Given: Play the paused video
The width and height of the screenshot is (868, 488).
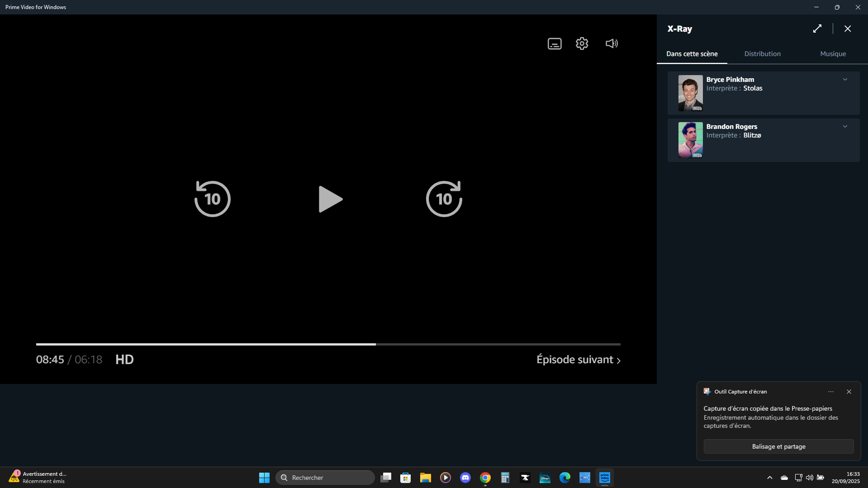Looking at the screenshot, I should pos(330,199).
